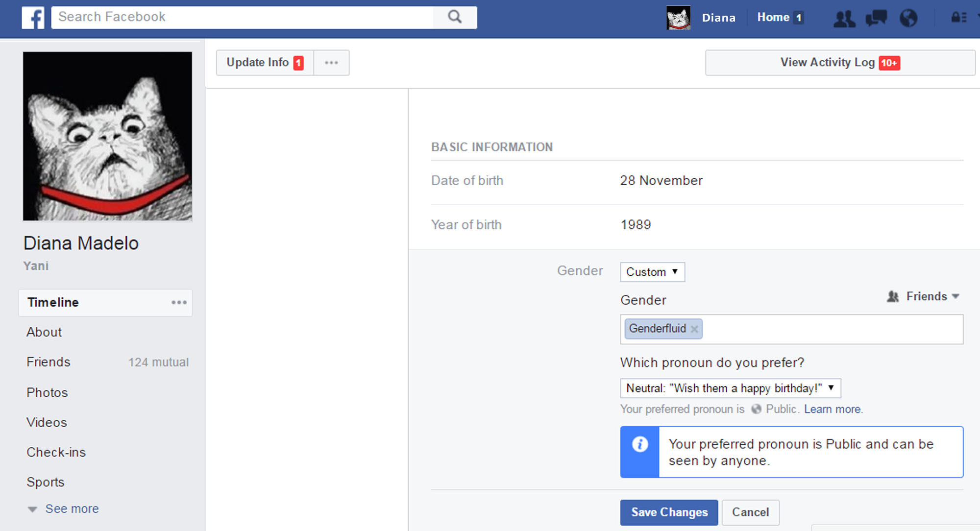Click the blue info icon
Screen dimensions: 980x531
[639, 444]
